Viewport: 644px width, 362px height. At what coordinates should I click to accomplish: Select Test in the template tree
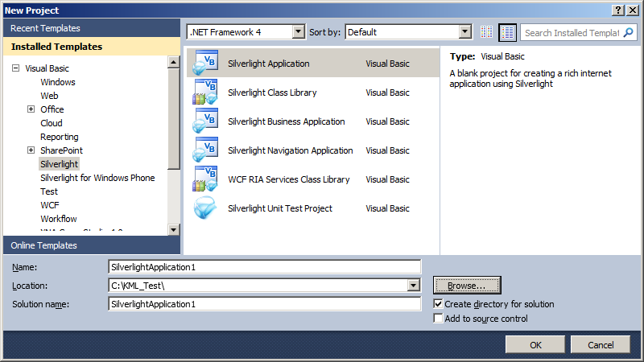point(49,191)
